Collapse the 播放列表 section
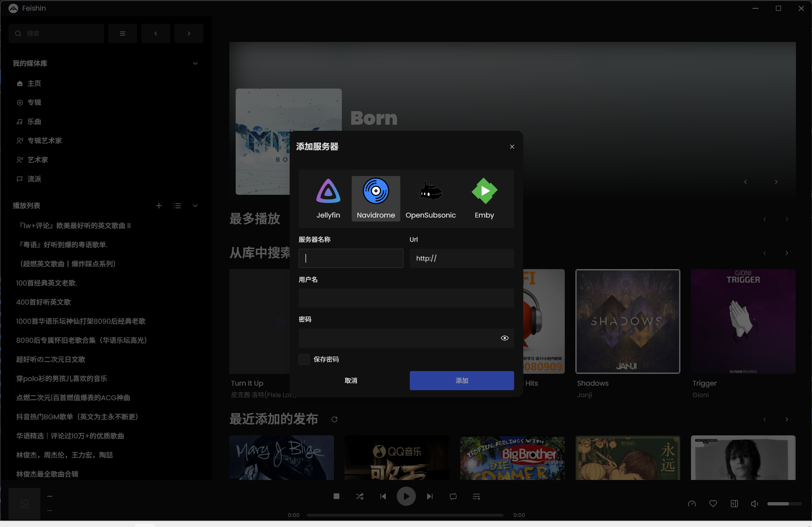This screenshot has width=812, height=527. (x=195, y=206)
